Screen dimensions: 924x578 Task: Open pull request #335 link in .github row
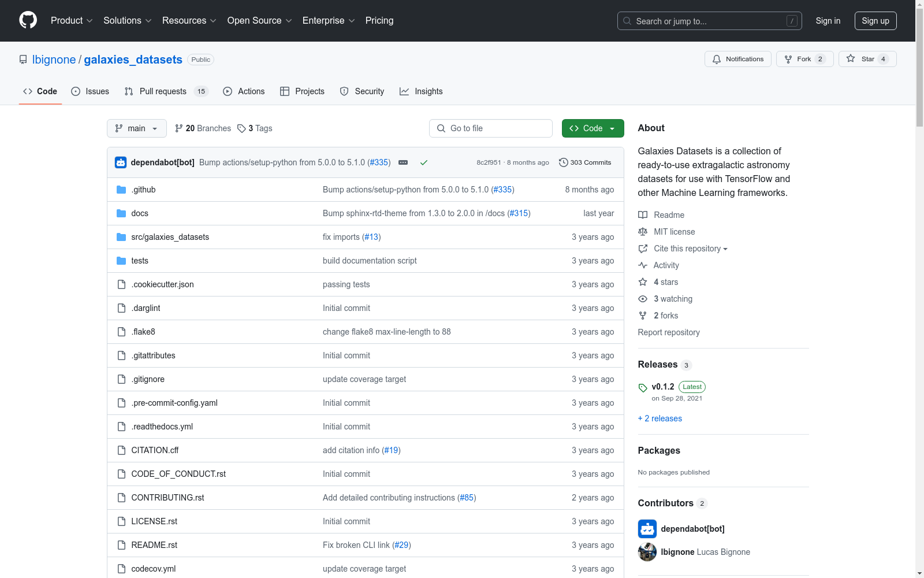pos(502,190)
